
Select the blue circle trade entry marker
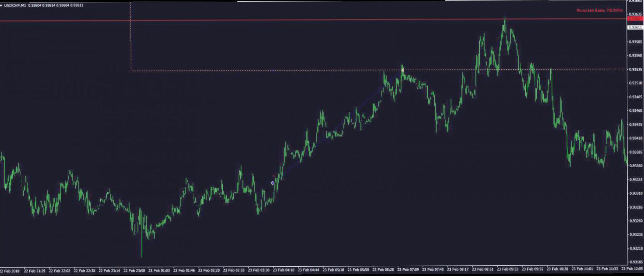(x=273, y=183)
